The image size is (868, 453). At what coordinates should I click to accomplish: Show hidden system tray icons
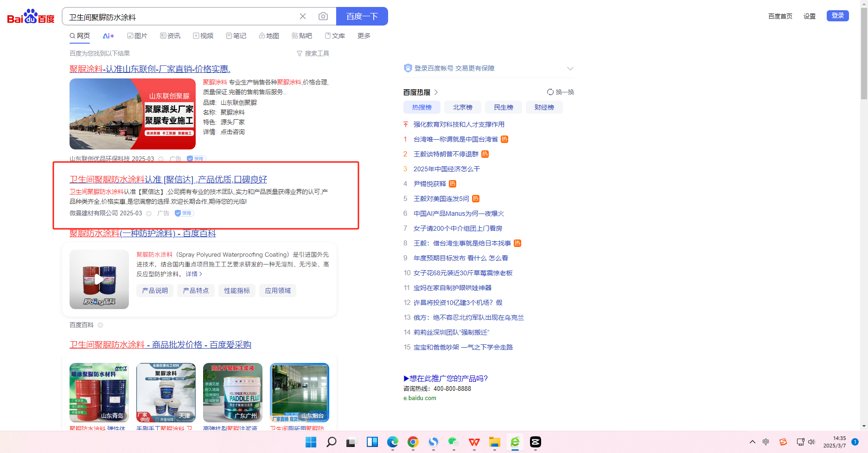[x=752, y=442]
